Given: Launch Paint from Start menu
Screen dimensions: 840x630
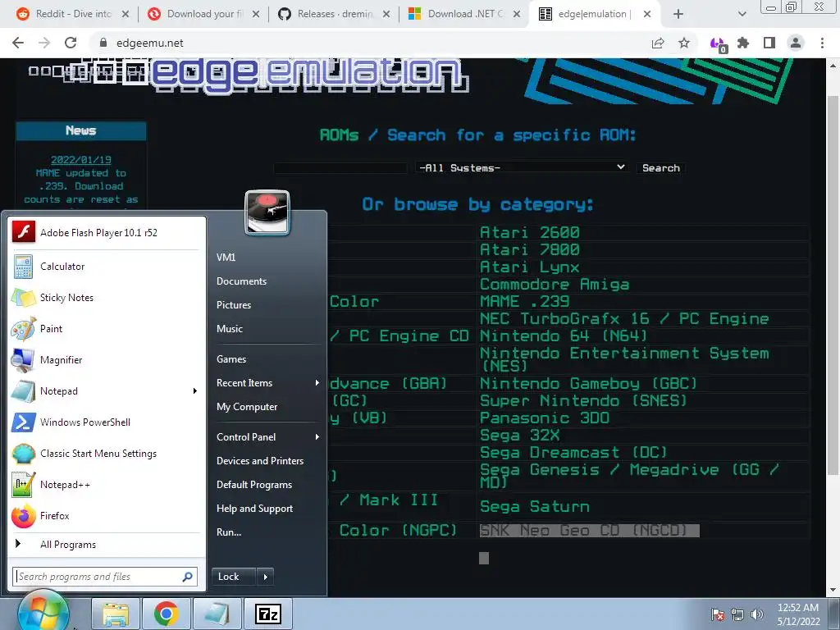Looking at the screenshot, I should click(x=107, y=328).
